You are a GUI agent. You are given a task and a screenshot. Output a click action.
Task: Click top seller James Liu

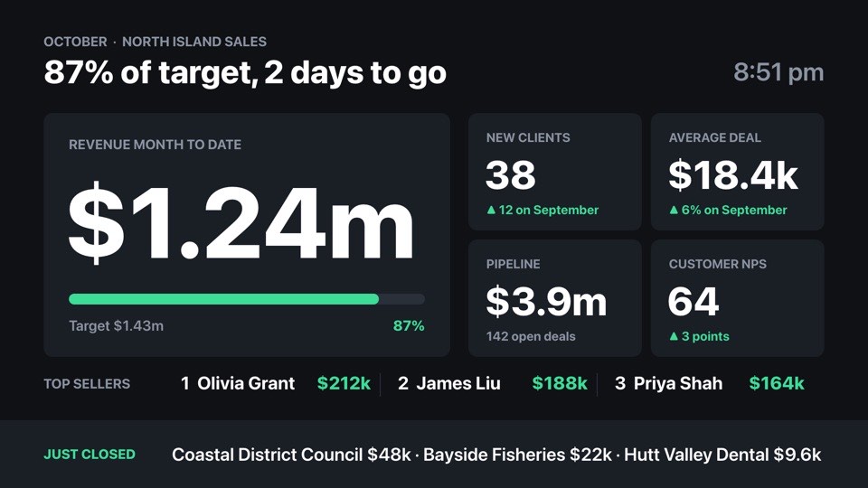click(x=458, y=383)
